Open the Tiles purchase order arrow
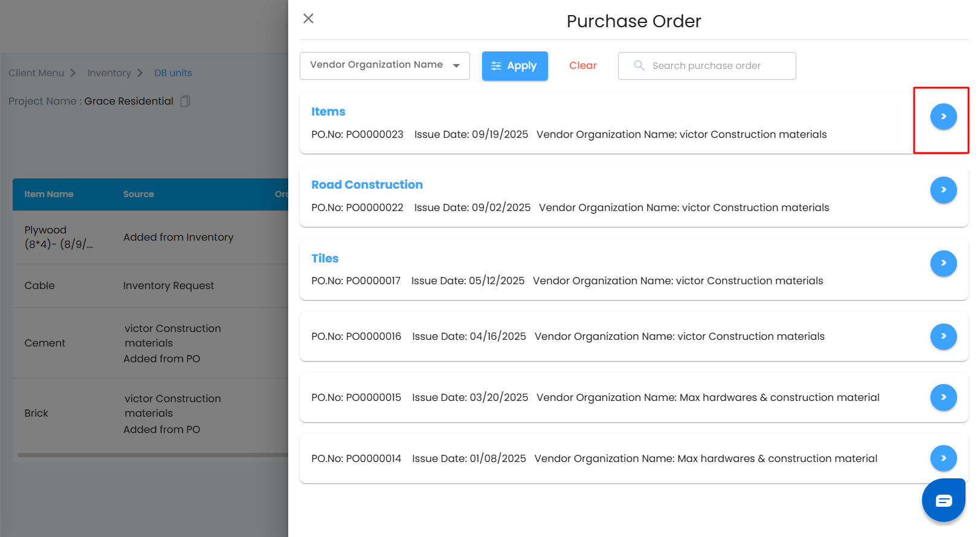The image size is (980, 537). click(x=943, y=263)
